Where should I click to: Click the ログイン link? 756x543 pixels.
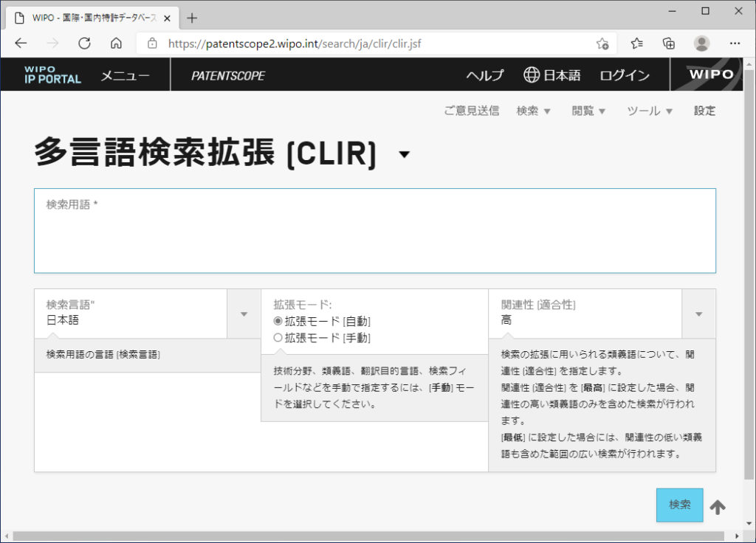pyautogui.click(x=625, y=75)
